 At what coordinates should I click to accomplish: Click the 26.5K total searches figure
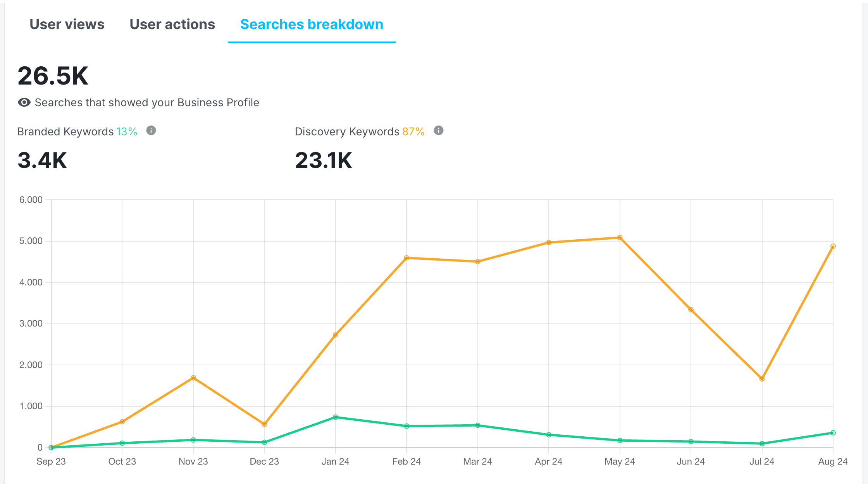click(53, 76)
